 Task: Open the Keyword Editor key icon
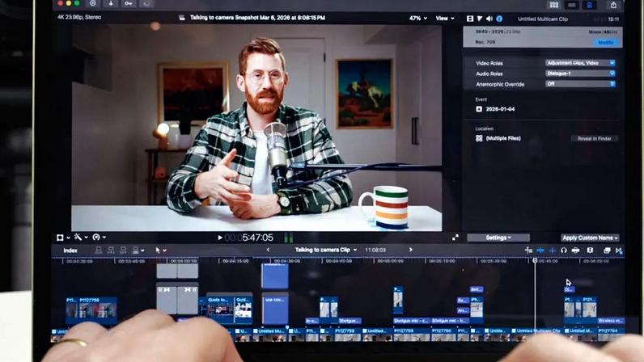point(129,3)
